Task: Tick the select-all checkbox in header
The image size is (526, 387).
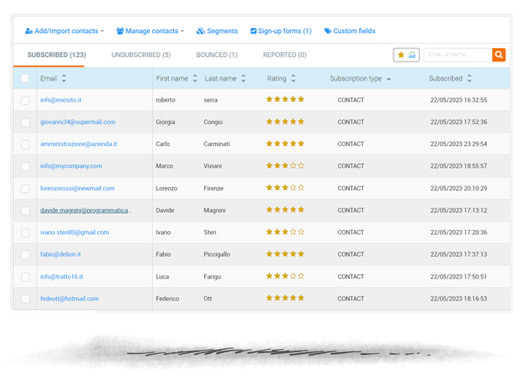Action: (x=25, y=78)
